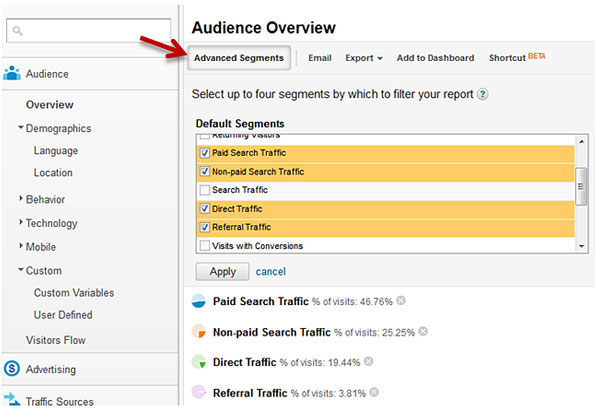Click the Apply button
Screen dimensions: 595x417
tap(223, 271)
